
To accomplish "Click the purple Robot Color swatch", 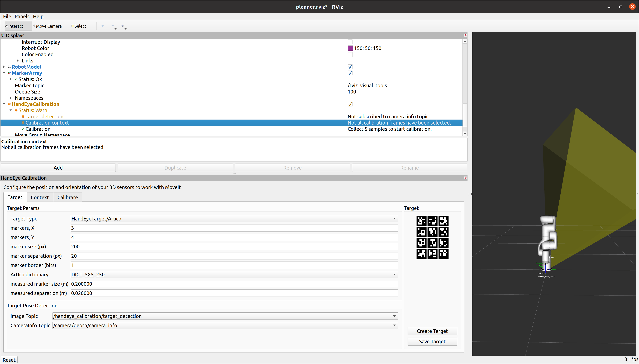I will [x=351, y=48].
